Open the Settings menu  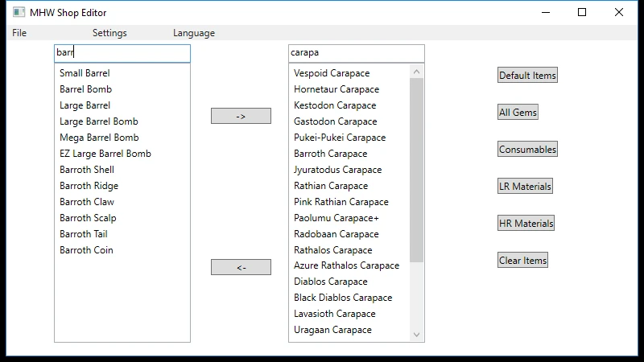pos(109,33)
